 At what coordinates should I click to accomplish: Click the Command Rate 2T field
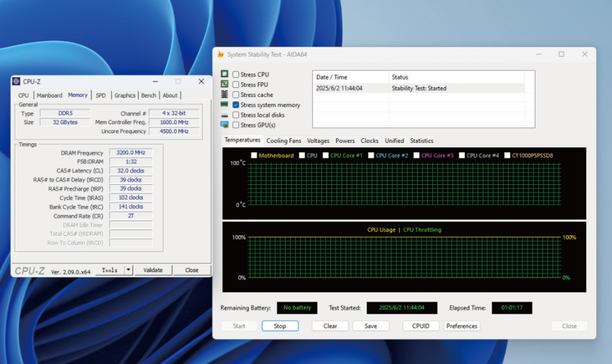pyautogui.click(x=131, y=215)
